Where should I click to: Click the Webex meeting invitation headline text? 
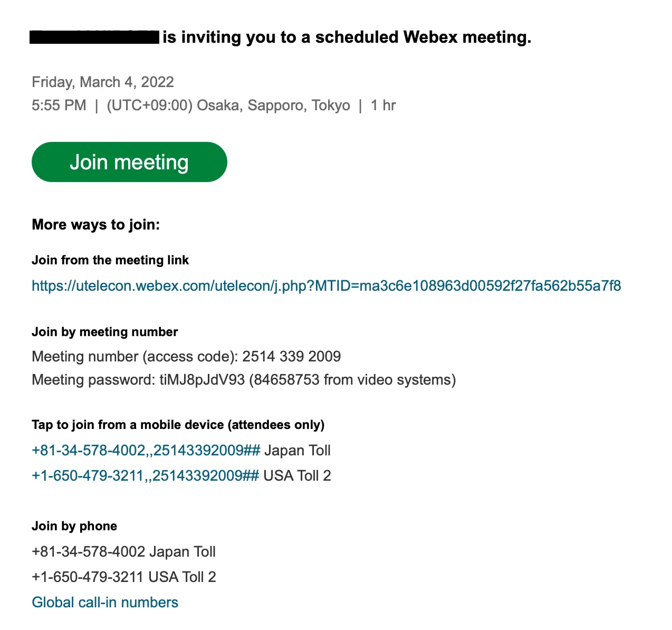(347, 37)
